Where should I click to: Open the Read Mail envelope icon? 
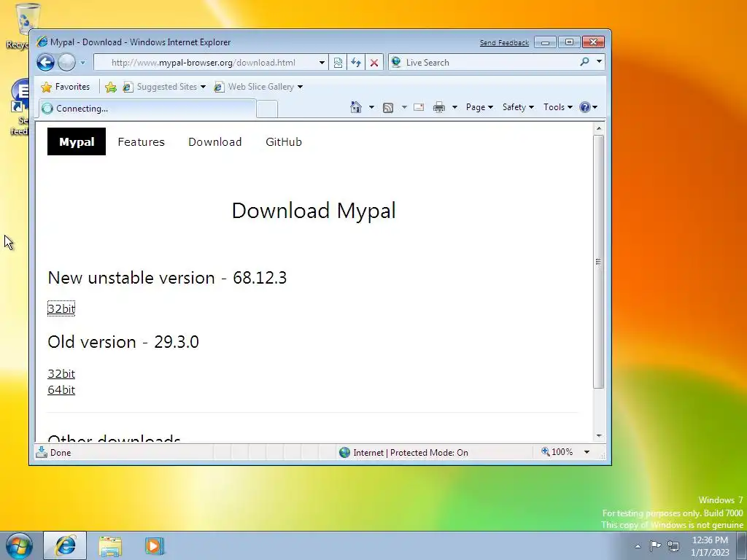coord(419,107)
